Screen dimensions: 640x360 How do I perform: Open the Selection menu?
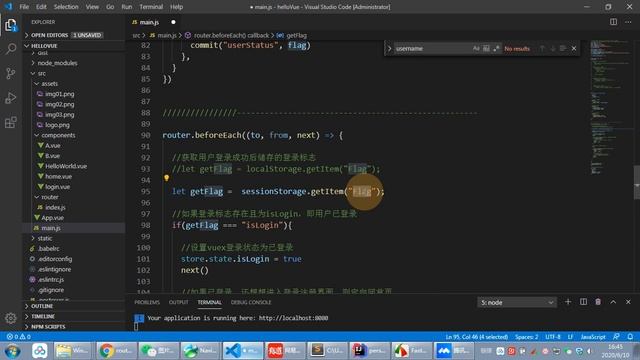point(66,7)
